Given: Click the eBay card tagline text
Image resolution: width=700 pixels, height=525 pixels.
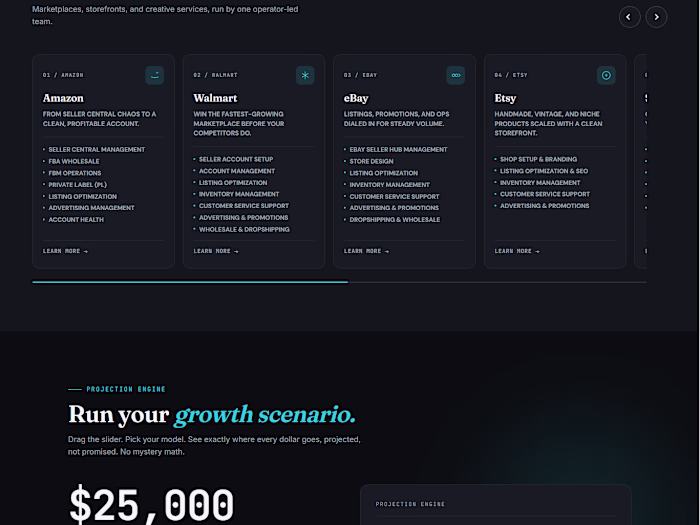Looking at the screenshot, I should (x=396, y=119).
